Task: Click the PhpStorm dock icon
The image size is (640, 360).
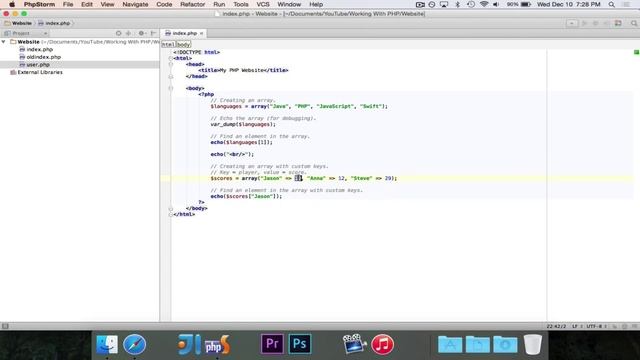Action: click(x=217, y=344)
